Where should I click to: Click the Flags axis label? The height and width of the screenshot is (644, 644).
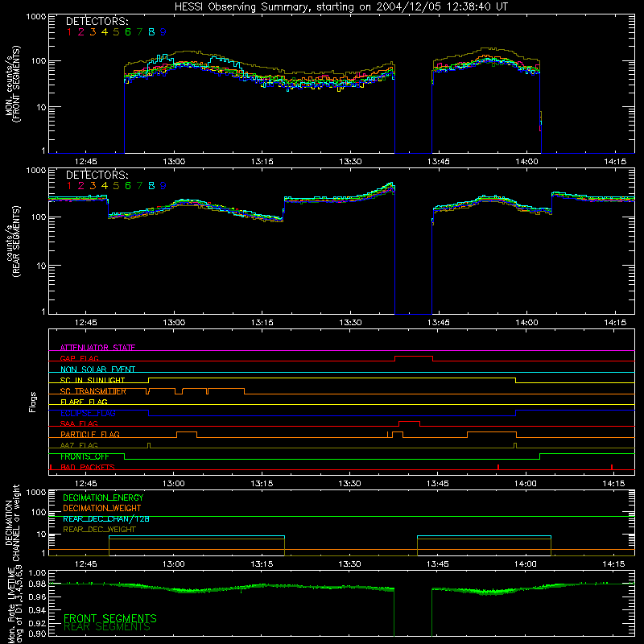pos(33,402)
